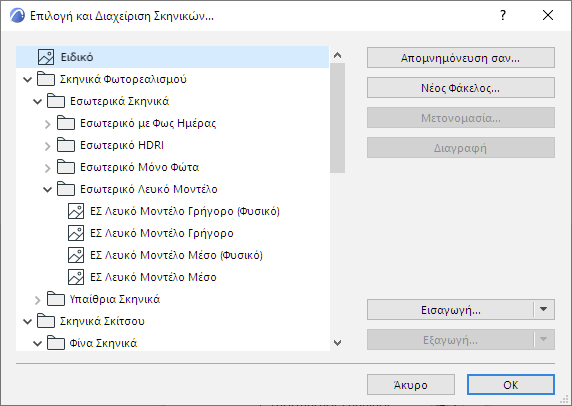The width and height of the screenshot is (572, 406).
Task: Click scene icon beside ΕΣ Λευκό Μοντέλο Γρήγορο
Action: 76,233
